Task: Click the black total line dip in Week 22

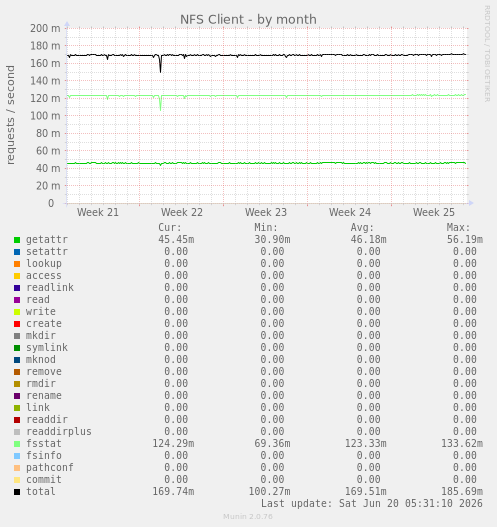Action: (x=161, y=65)
